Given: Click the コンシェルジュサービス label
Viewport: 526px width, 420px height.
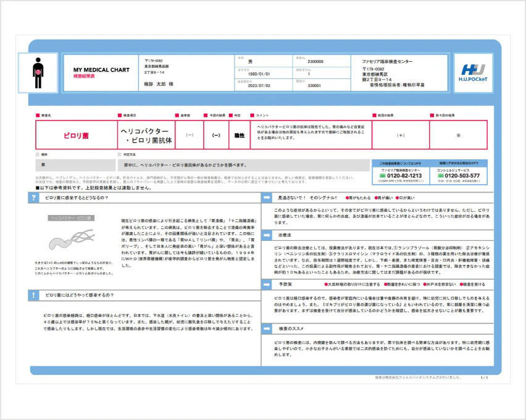Looking at the screenshot, I should (453, 170).
